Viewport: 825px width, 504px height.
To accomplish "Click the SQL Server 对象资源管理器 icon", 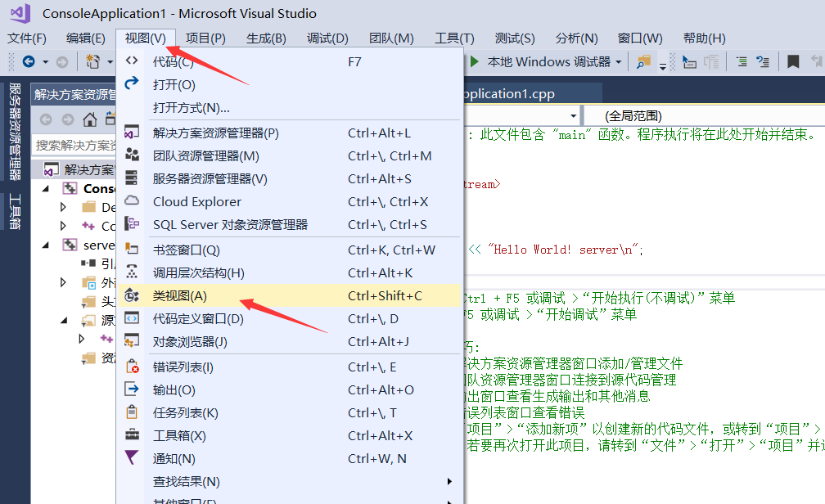I will pyautogui.click(x=132, y=223).
